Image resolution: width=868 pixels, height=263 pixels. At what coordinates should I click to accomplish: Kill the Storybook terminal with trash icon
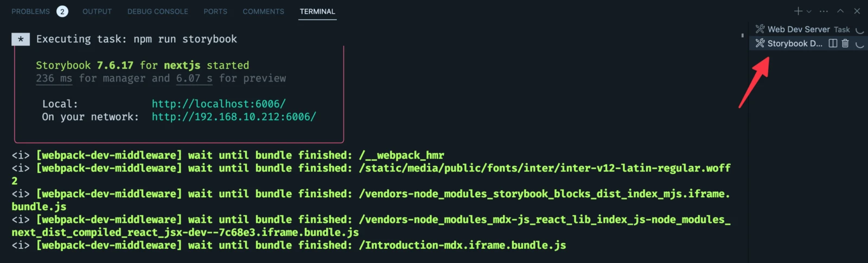845,43
